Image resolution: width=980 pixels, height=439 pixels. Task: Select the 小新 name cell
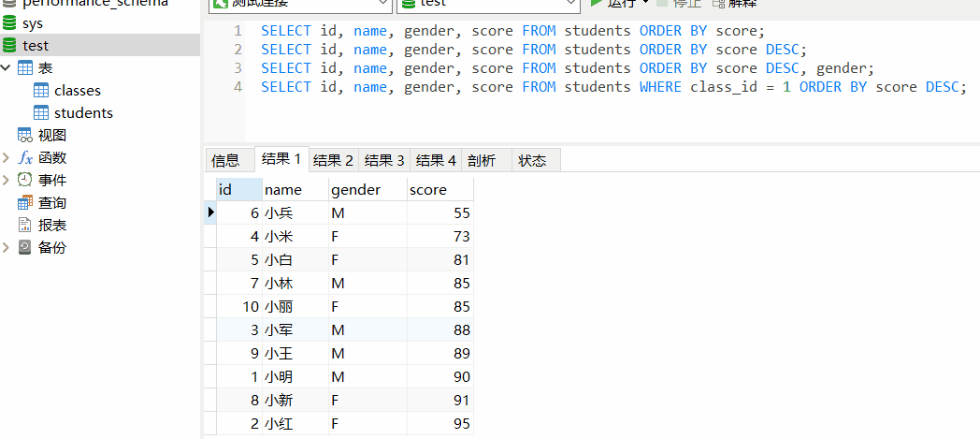point(295,400)
